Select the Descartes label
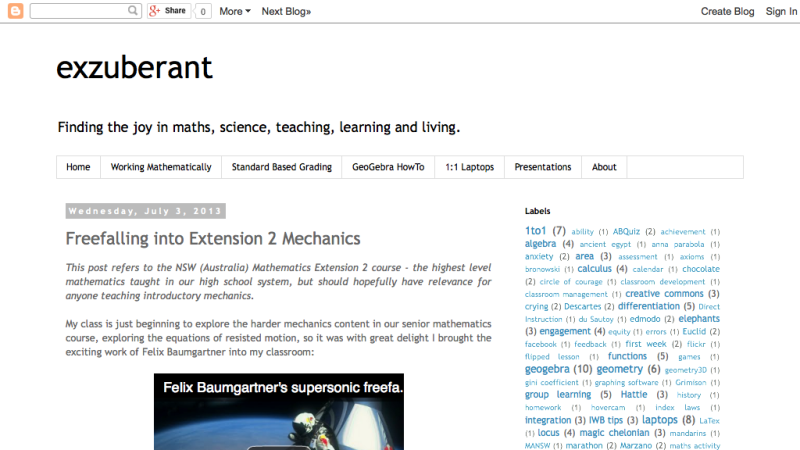Screen dimensions: 800x450 click(x=583, y=306)
